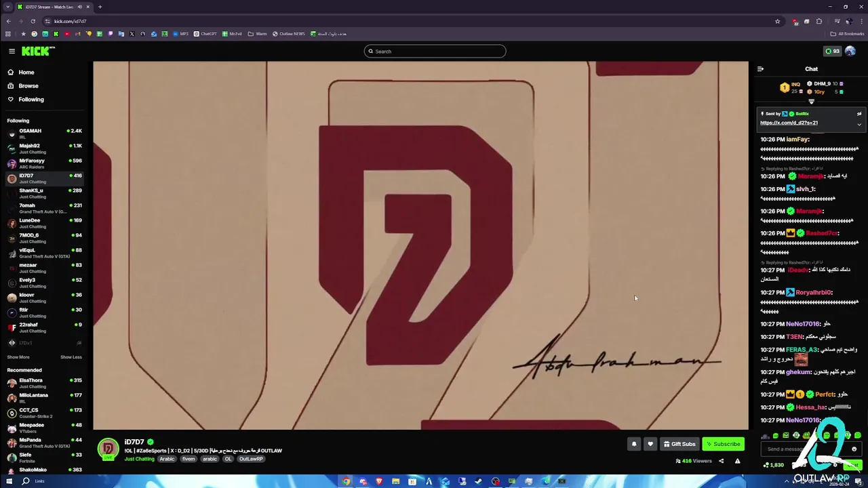This screenshot has width=868, height=488.
Task: Open the ChatGPT bookmark
Action: pyautogui.click(x=205, y=34)
